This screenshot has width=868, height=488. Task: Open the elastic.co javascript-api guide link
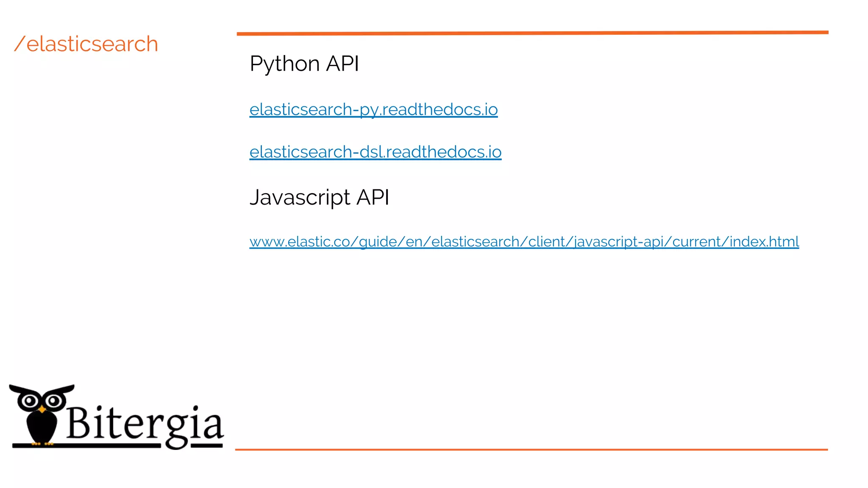(x=524, y=241)
